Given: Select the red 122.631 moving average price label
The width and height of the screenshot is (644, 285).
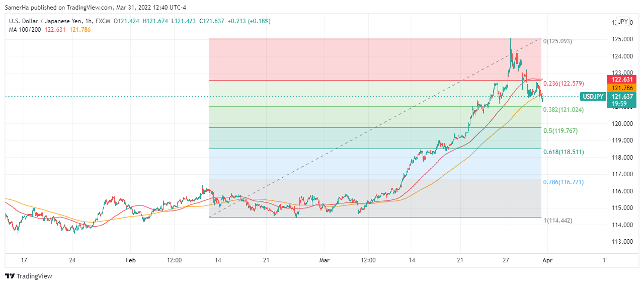Looking at the screenshot, I should (623, 79).
